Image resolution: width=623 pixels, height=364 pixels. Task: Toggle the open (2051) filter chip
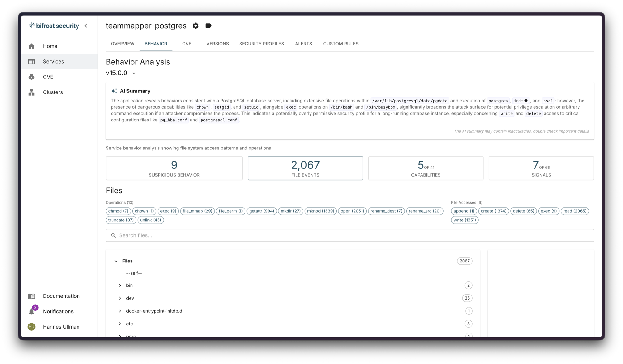(352, 211)
